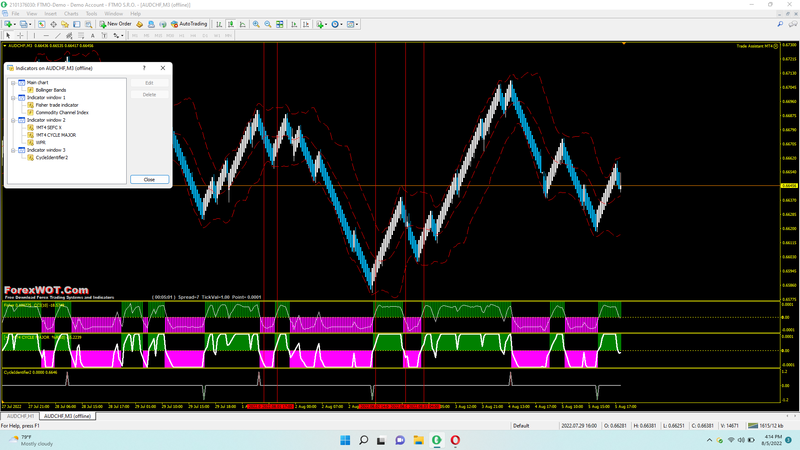This screenshot has width=800, height=450.
Task: Select the trendline drawing tool
Action: click(57, 35)
